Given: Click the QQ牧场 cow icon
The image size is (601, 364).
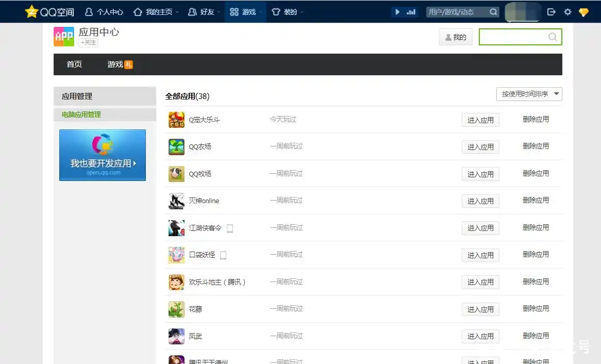Looking at the screenshot, I should point(176,174).
